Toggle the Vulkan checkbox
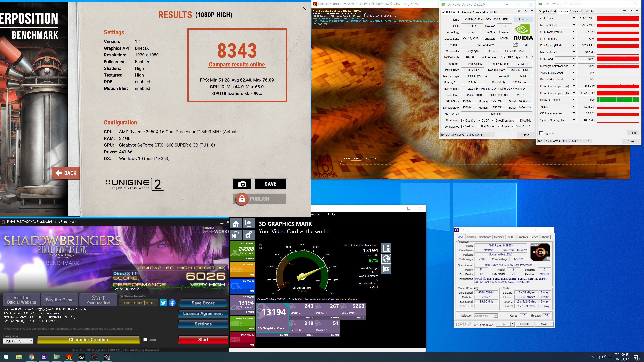This screenshot has width=644, height=362. pos(463,126)
